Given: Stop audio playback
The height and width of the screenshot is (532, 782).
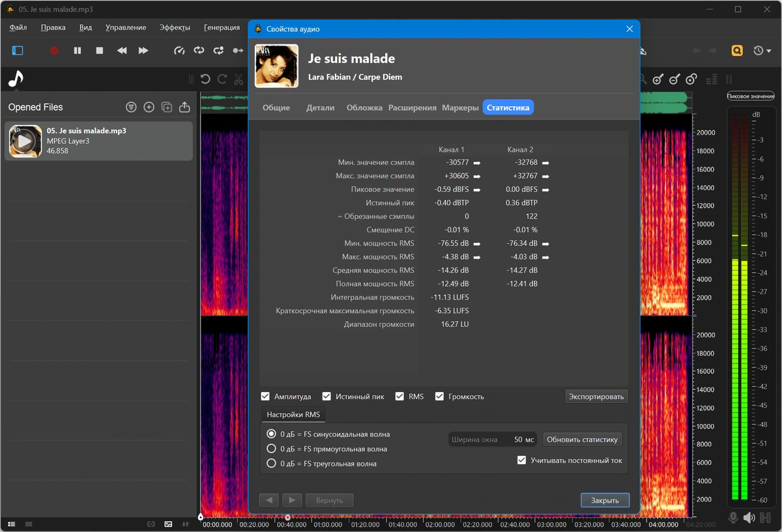Looking at the screenshot, I should [x=100, y=50].
